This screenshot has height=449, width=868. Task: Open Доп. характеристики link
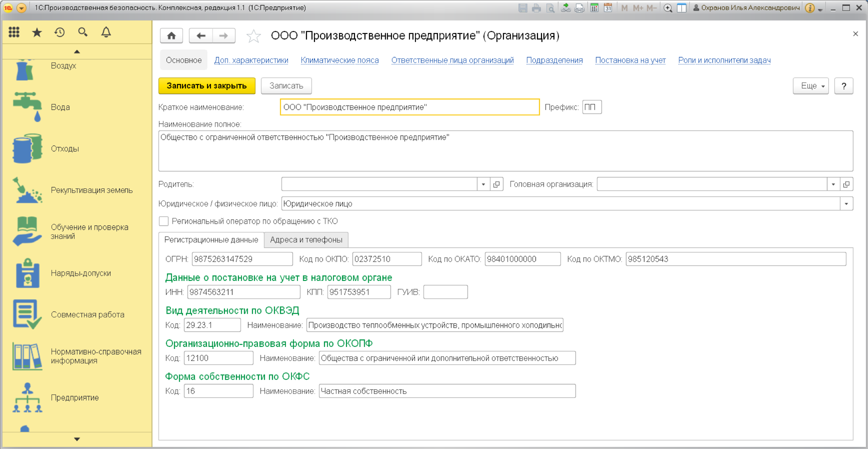click(251, 60)
